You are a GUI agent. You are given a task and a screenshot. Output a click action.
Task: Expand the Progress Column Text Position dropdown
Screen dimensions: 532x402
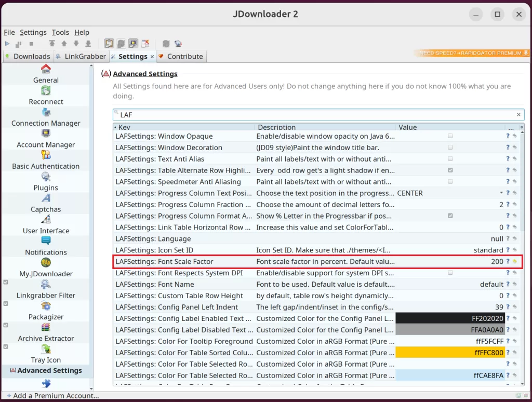501,193
